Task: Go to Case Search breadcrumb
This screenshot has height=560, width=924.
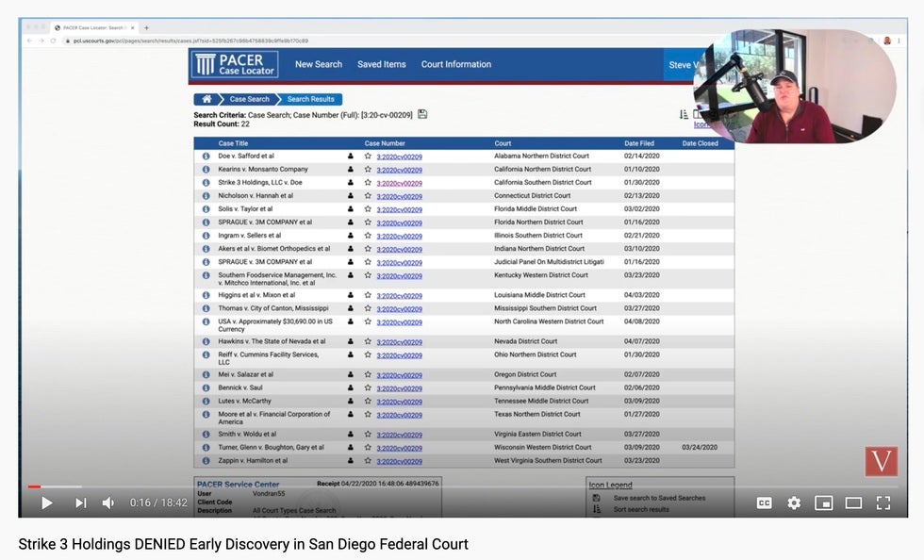Action: [249, 99]
